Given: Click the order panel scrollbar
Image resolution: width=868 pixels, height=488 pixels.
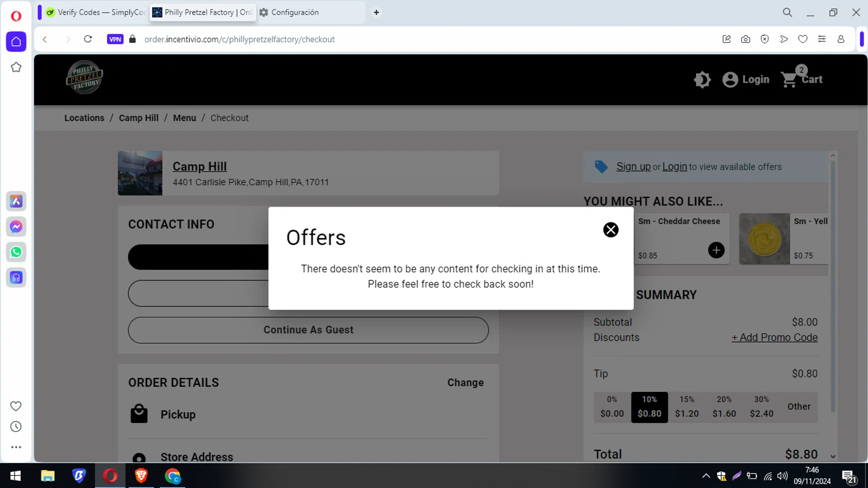Looking at the screenshot, I should (x=833, y=286).
